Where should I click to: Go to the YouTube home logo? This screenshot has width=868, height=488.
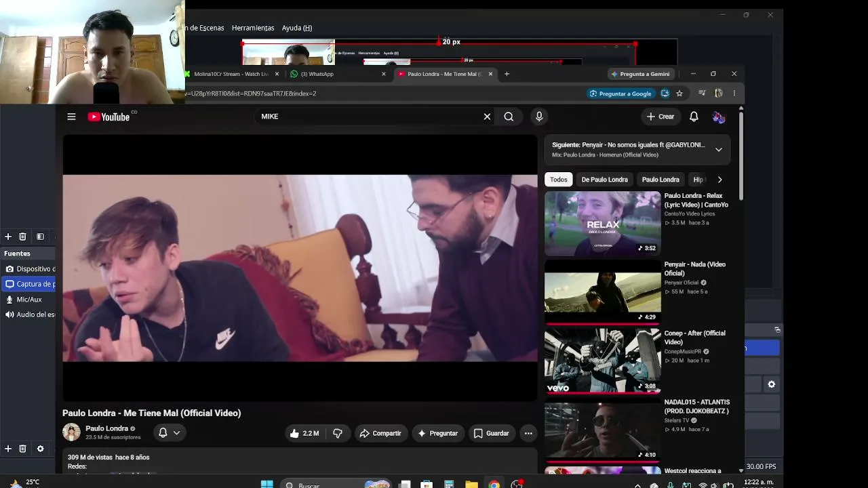(x=108, y=117)
